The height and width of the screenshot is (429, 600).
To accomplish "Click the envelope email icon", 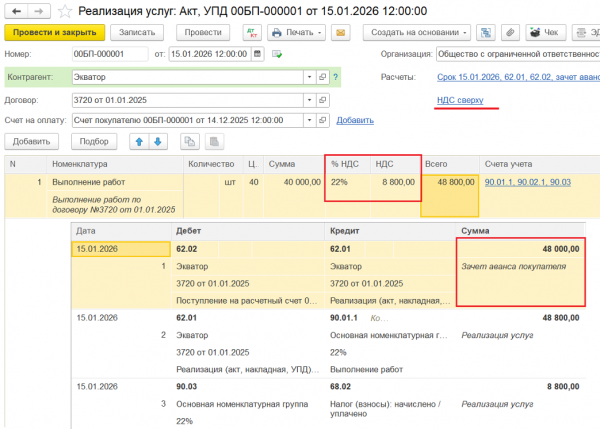I will click(339, 32).
